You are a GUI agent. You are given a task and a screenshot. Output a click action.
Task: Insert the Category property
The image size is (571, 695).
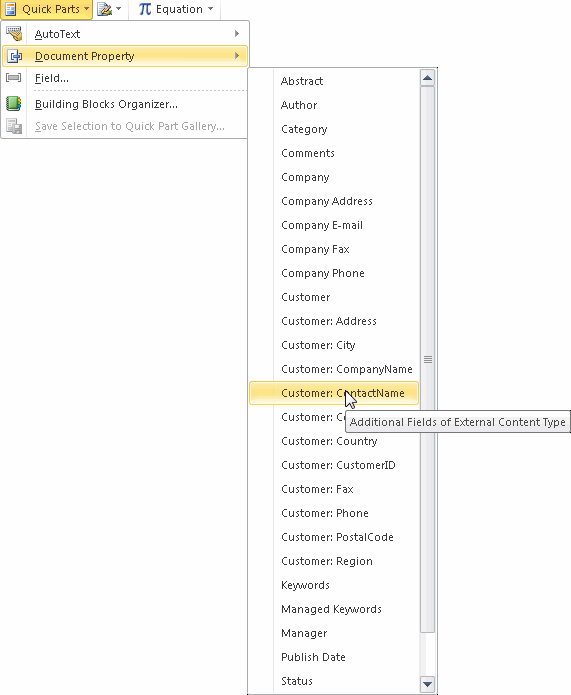pos(334,129)
